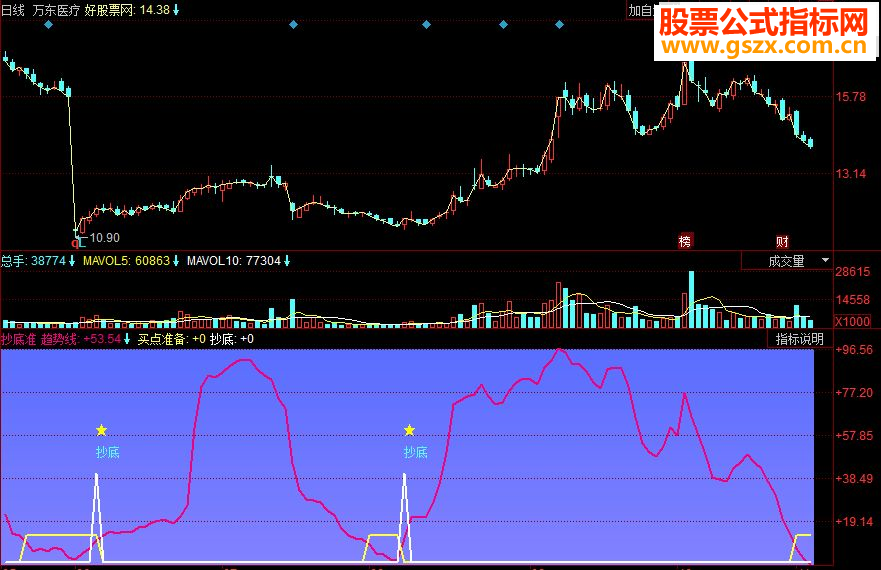Click the MAVOL10: 77304 readout
The image size is (881, 570).
click(x=238, y=261)
